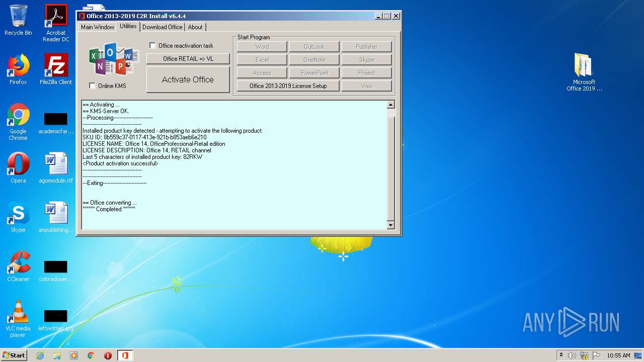
Task: Select the Utilities tab
Action: [x=128, y=26]
